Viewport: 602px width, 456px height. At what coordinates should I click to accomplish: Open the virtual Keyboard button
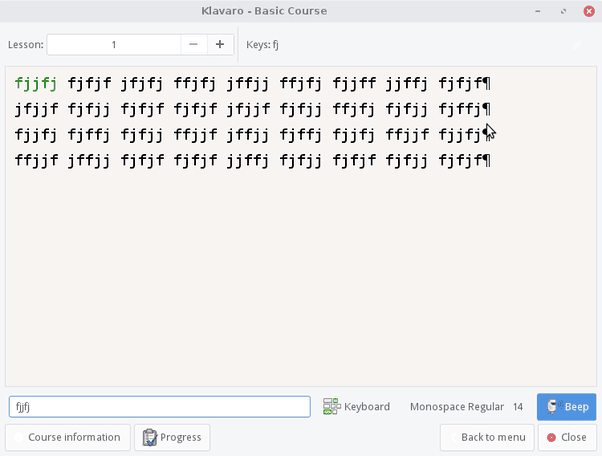point(356,406)
